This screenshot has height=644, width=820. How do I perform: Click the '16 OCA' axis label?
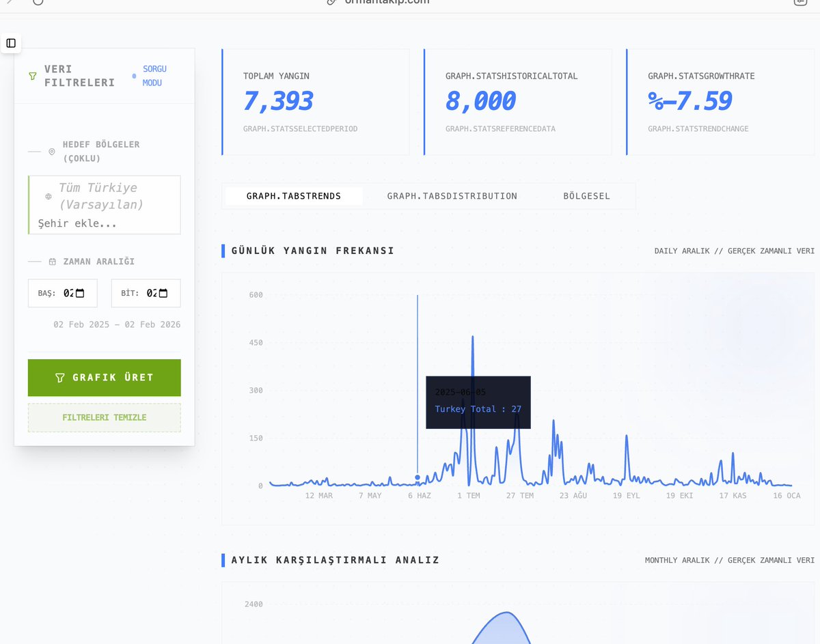(787, 496)
